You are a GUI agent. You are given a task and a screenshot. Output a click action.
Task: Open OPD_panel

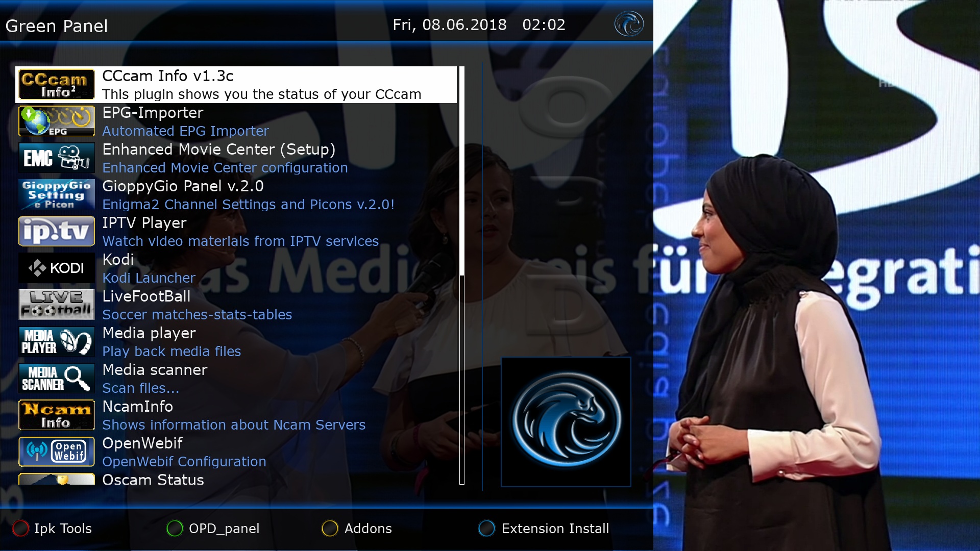pos(224,529)
